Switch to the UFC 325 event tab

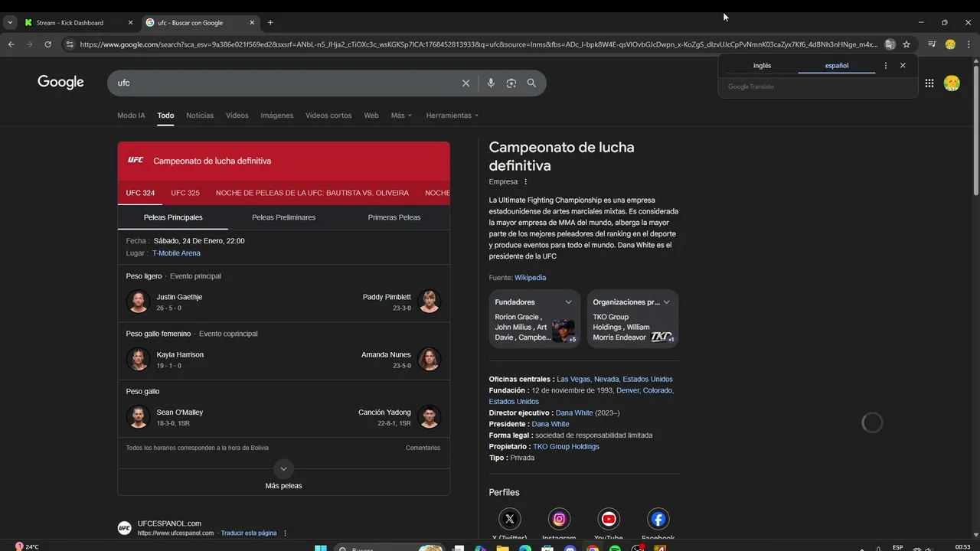point(185,193)
